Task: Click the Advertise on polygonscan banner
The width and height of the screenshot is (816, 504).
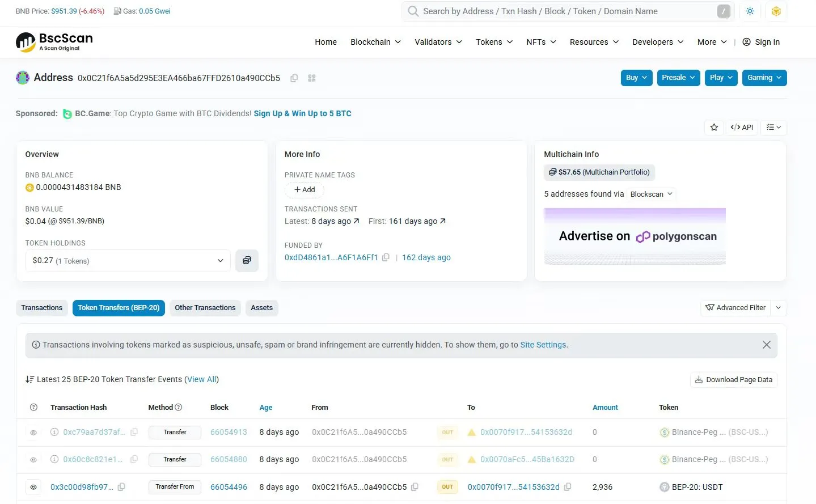Action: pos(635,236)
